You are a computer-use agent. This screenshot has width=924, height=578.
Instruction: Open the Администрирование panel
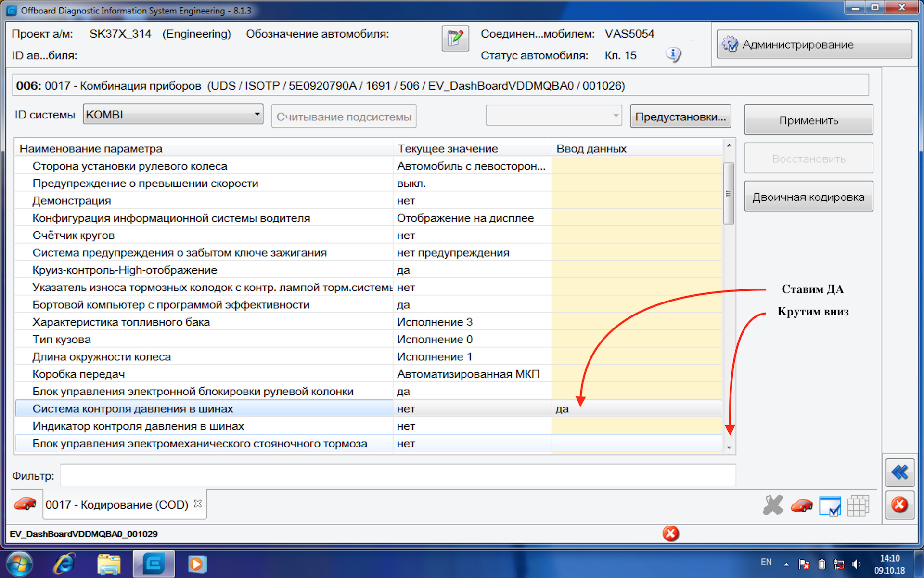814,45
